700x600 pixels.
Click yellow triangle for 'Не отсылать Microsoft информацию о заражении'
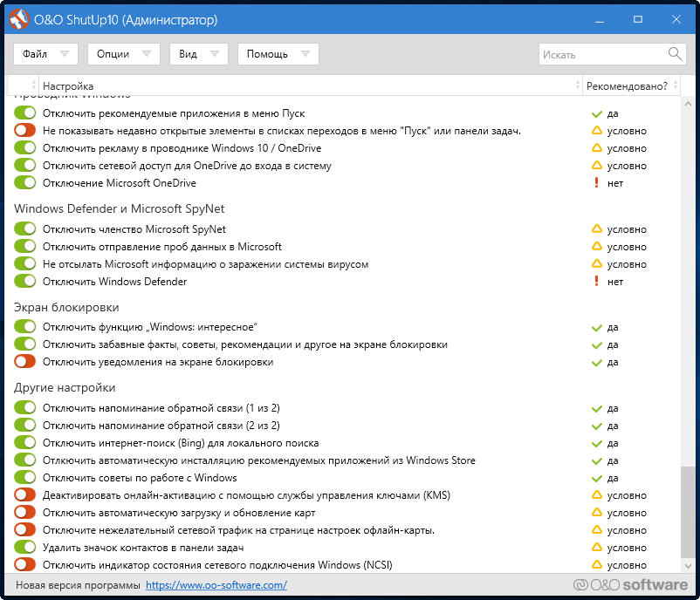[x=596, y=263]
